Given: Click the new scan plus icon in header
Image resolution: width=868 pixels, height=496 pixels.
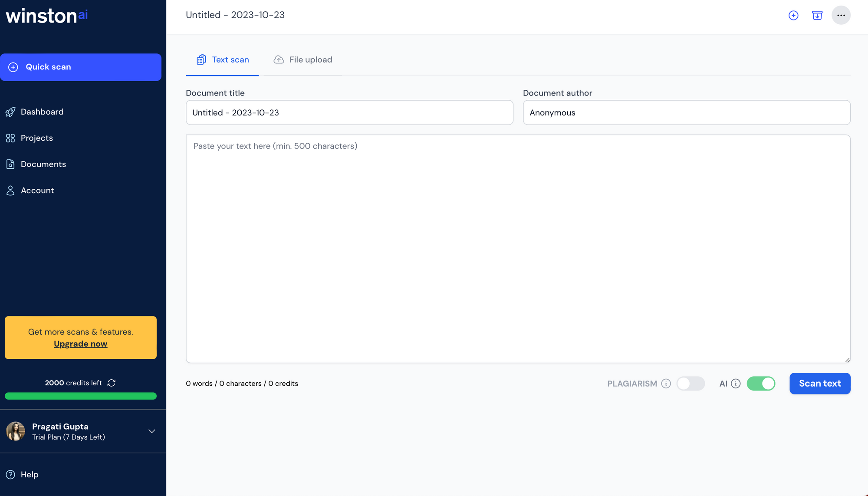Looking at the screenshot, I should [x=793, y=16].
